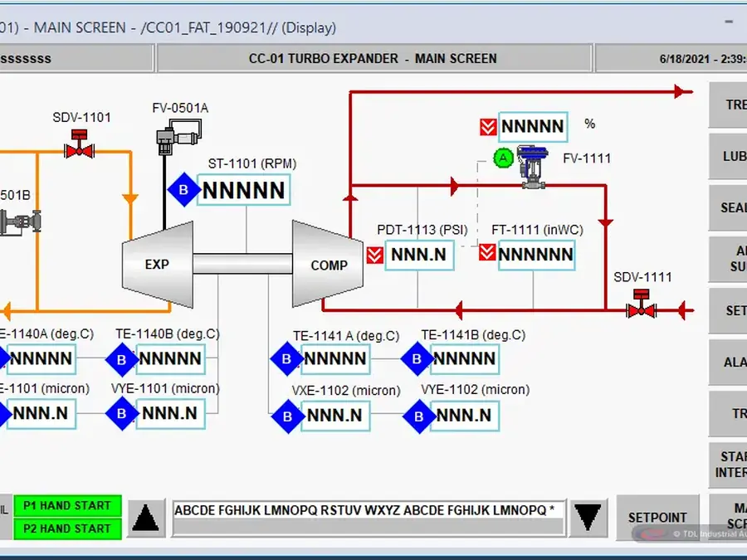Select the SDV-1111 shutdown valve symbol
The height and width of the screenshot is (560, 747).
(x=642, y=304)
